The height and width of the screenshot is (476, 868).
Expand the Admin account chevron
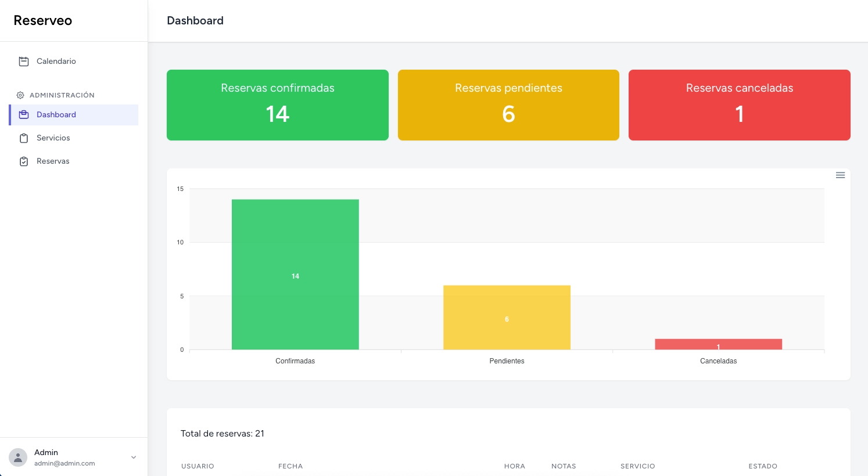134,457
